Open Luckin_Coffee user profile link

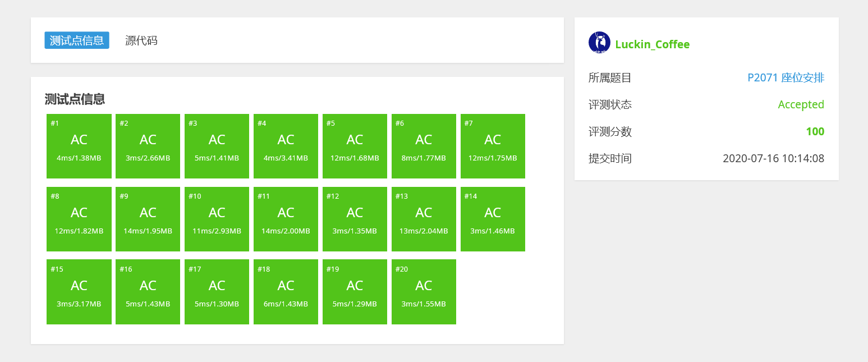coord(653,44)
